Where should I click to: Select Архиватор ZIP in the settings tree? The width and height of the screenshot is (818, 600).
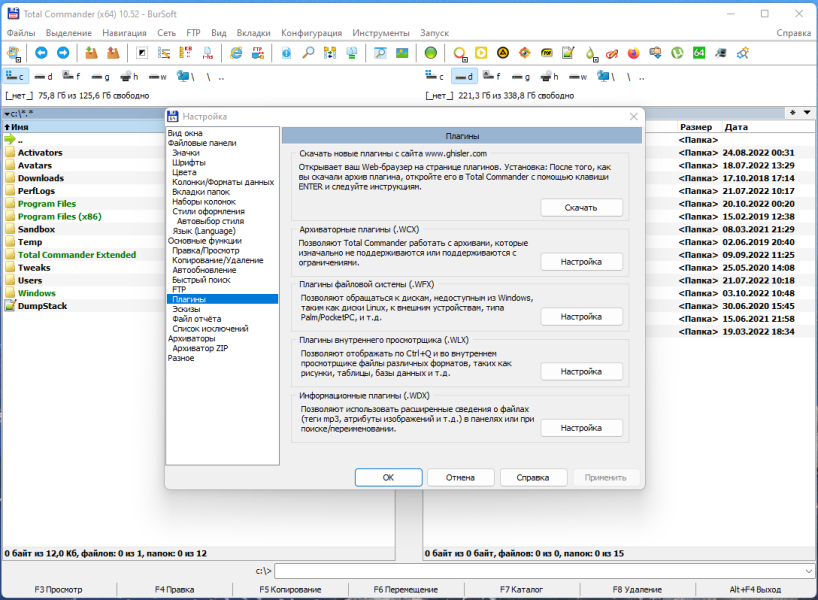tap(200, 348)
